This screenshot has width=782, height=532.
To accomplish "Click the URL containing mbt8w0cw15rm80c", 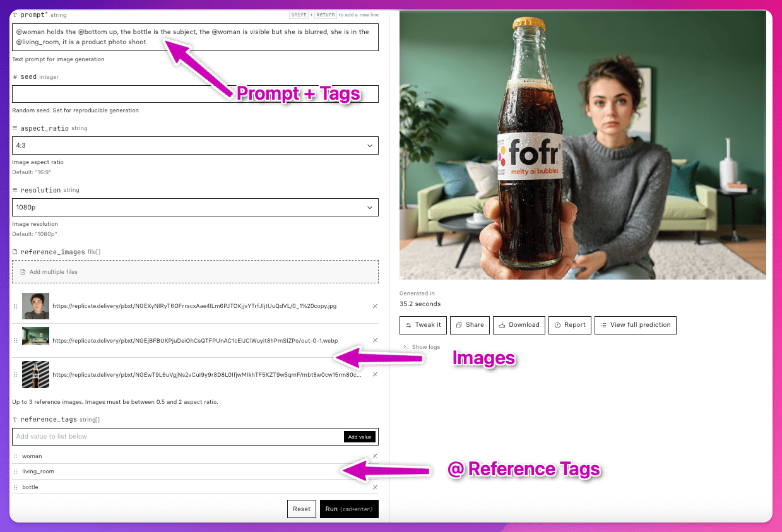I will coord(207,374).
